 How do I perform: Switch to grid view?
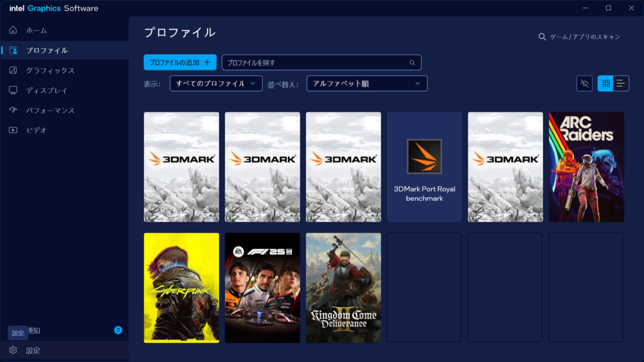point(606,83)
